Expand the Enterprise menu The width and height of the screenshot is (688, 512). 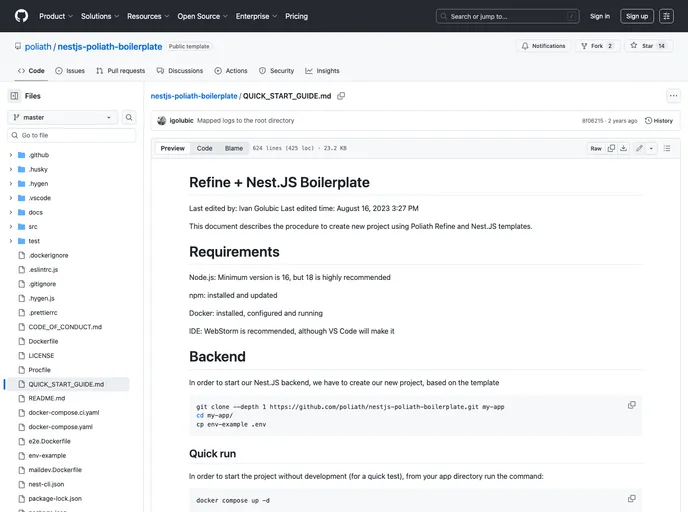click(256, 16)
